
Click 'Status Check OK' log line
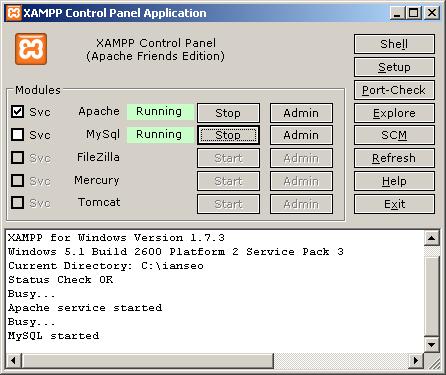pos(60,280)
